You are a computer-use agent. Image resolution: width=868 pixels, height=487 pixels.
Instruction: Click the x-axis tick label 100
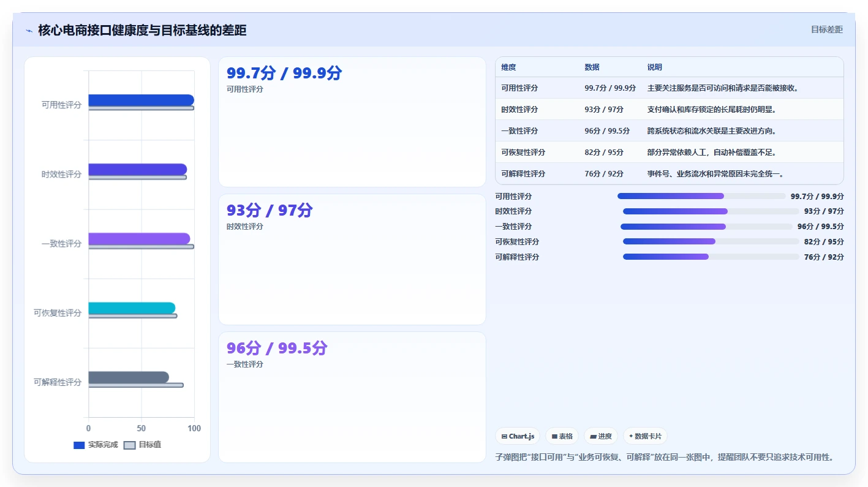point(194,429)
